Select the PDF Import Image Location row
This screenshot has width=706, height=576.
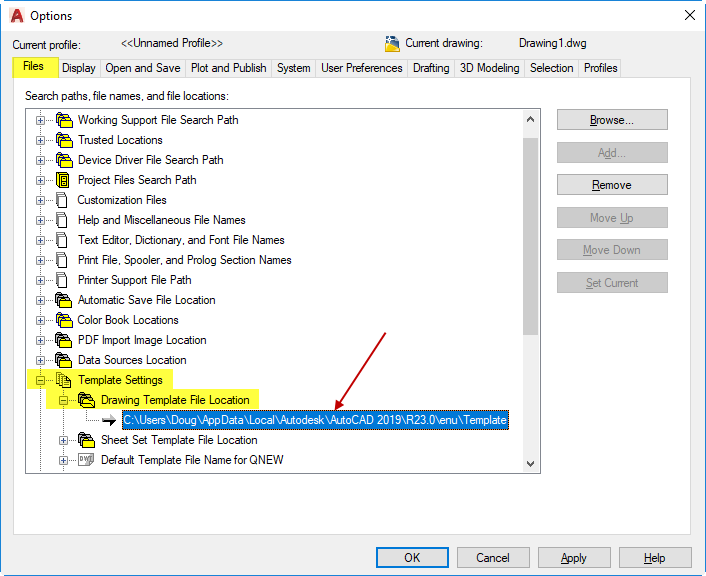pyautogui.click(x=142, y=340)
